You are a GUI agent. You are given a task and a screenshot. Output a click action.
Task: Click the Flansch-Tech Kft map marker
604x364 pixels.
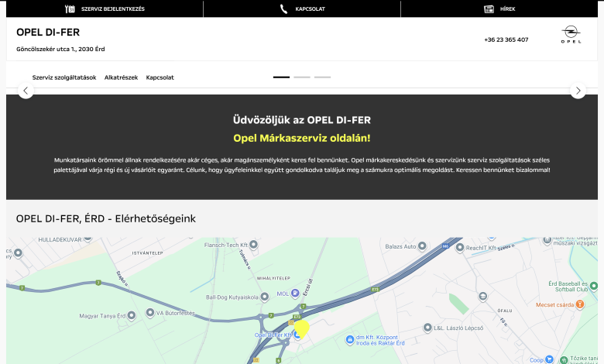(x=253, y=245)
